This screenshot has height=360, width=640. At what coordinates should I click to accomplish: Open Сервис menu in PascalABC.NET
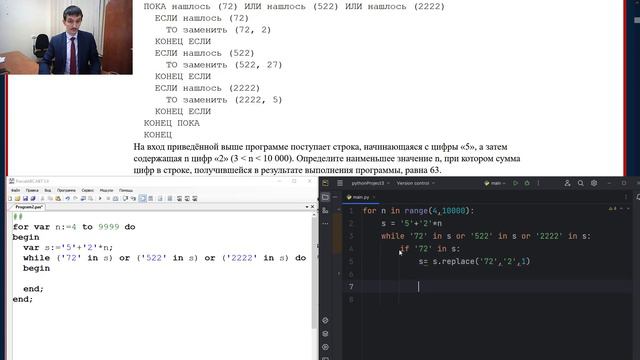tap(87, 190)
